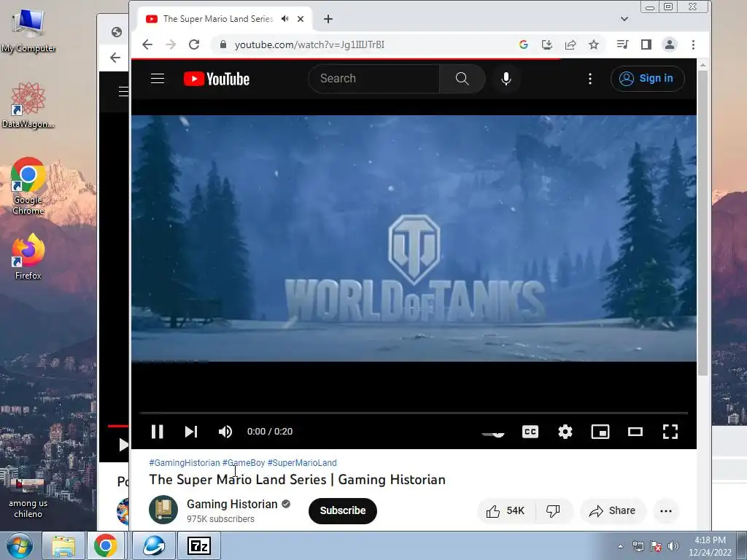Go forward in Chrome browser history
This screenshot has height=560, width=747.
click(171, 44)
